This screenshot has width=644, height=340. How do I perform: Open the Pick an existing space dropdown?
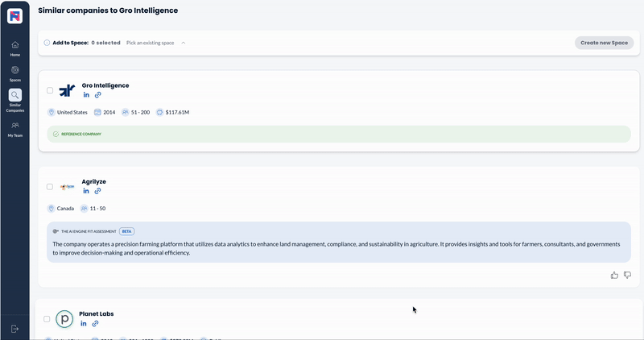pyautogui.click(x=151, y=43)
